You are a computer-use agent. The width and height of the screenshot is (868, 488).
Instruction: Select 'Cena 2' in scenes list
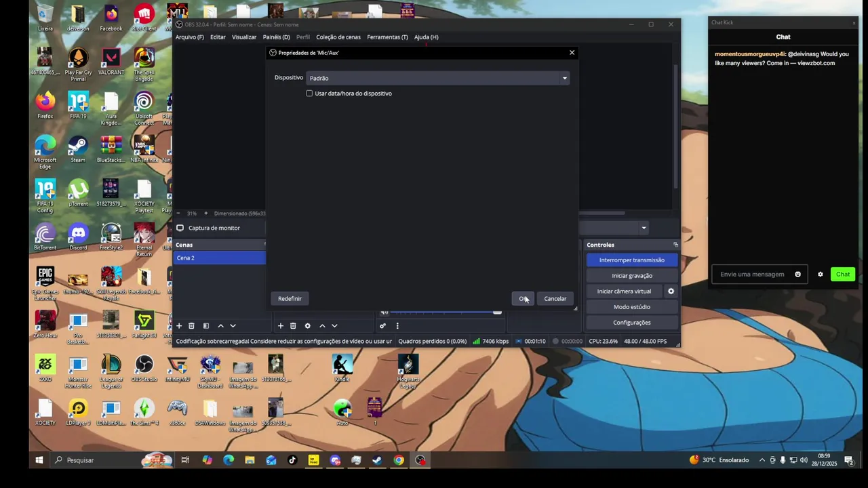[220, 258]
